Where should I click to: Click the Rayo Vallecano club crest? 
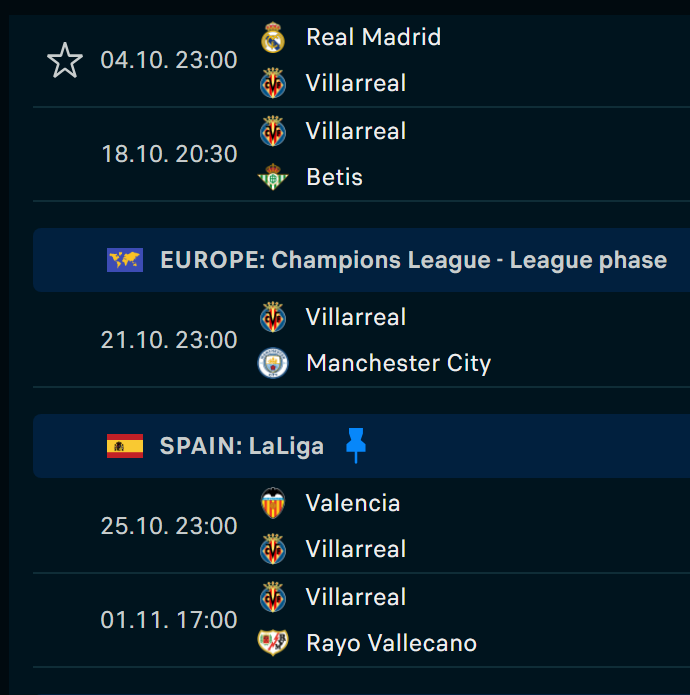pos(273,643)
